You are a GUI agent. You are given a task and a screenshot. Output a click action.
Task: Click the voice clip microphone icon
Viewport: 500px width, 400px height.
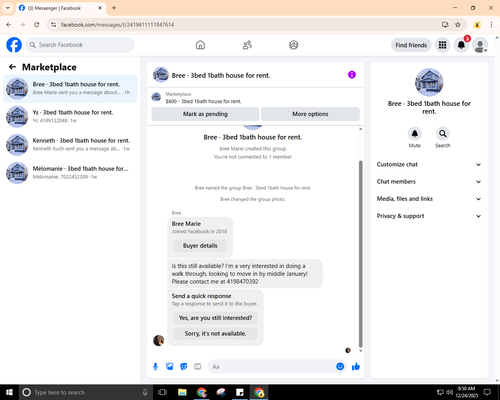(155, 367)
